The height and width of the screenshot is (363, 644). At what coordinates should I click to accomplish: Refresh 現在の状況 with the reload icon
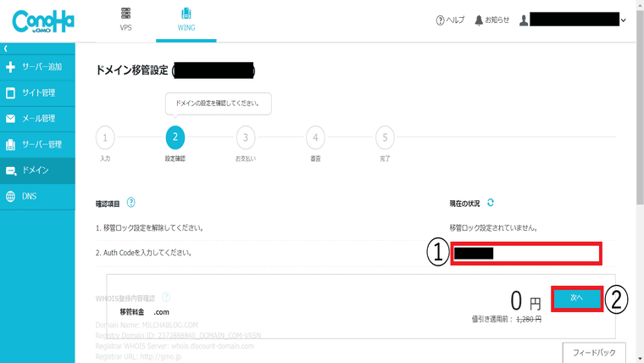point(491,203)
